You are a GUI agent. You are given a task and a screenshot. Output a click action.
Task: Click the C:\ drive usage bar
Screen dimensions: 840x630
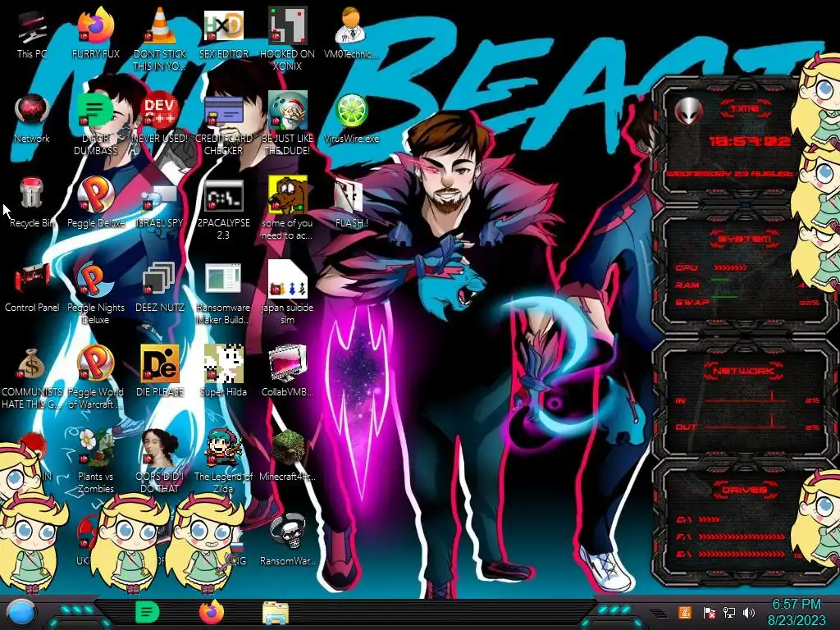point(709,519)
